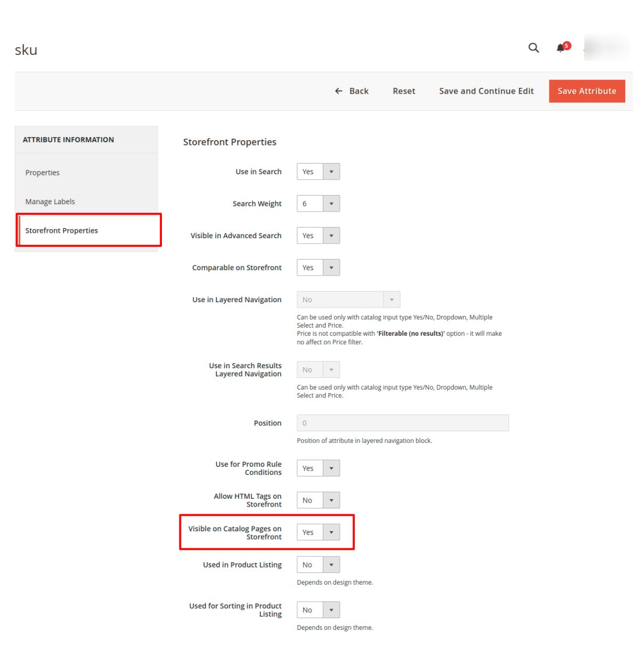Click the Use in Search label
This screenshot has width=639, height=672.
tap(258, 172)
